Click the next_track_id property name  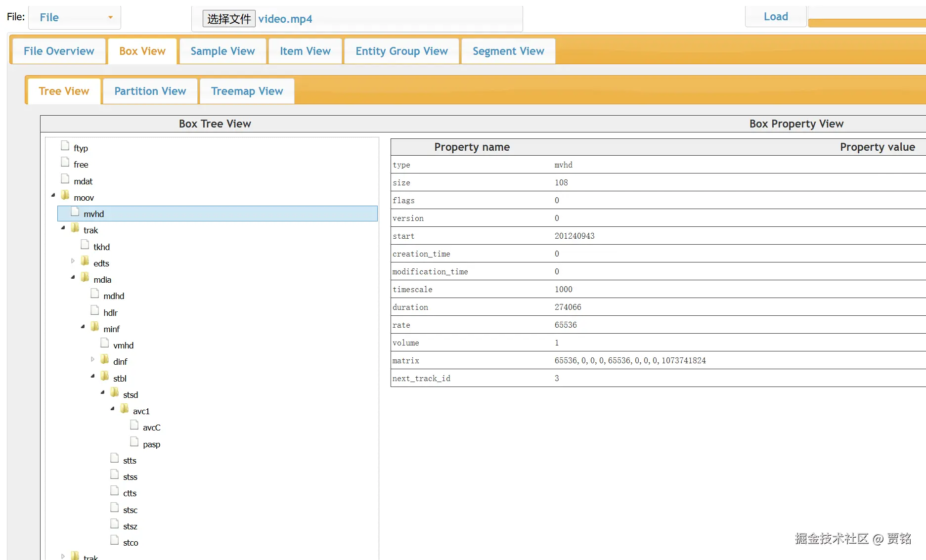[x=421, y=379]
